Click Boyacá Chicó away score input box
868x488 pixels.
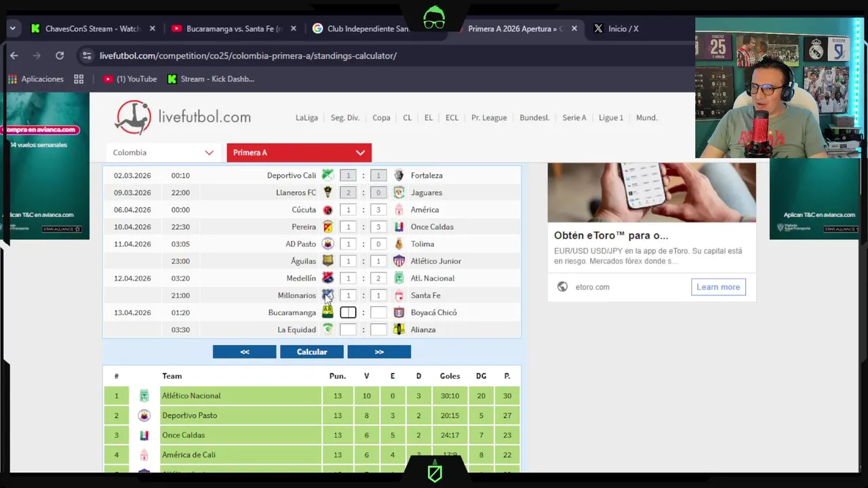(x=378, y=312)
